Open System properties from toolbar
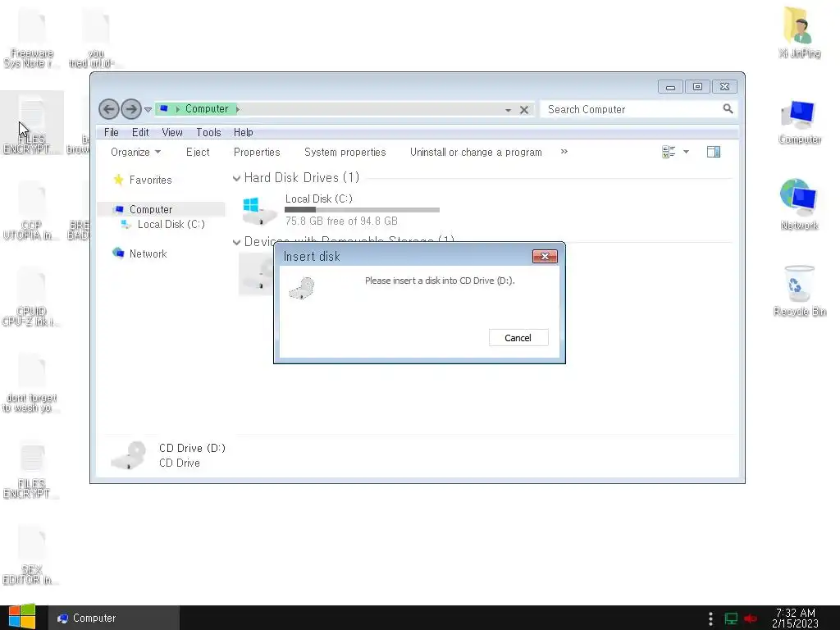The width and height of the screenshot is (840, 630). pyautogui.click(x=345, y=152)
